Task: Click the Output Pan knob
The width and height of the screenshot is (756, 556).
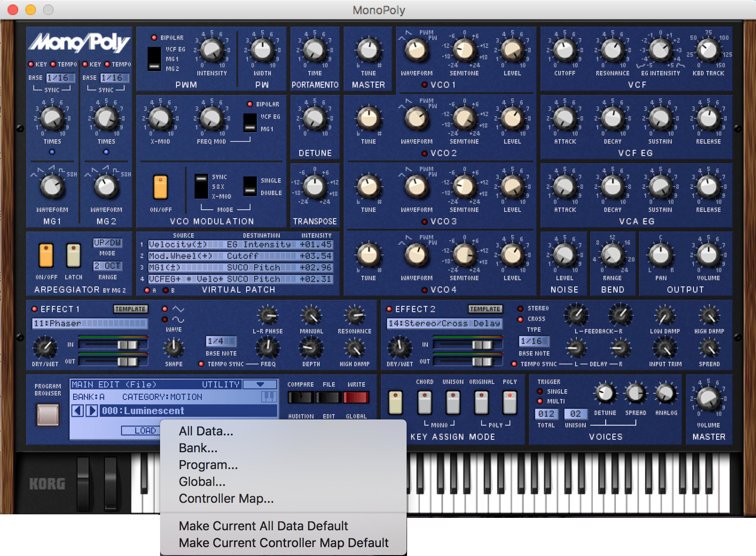Action: click(x=660, y=255)
